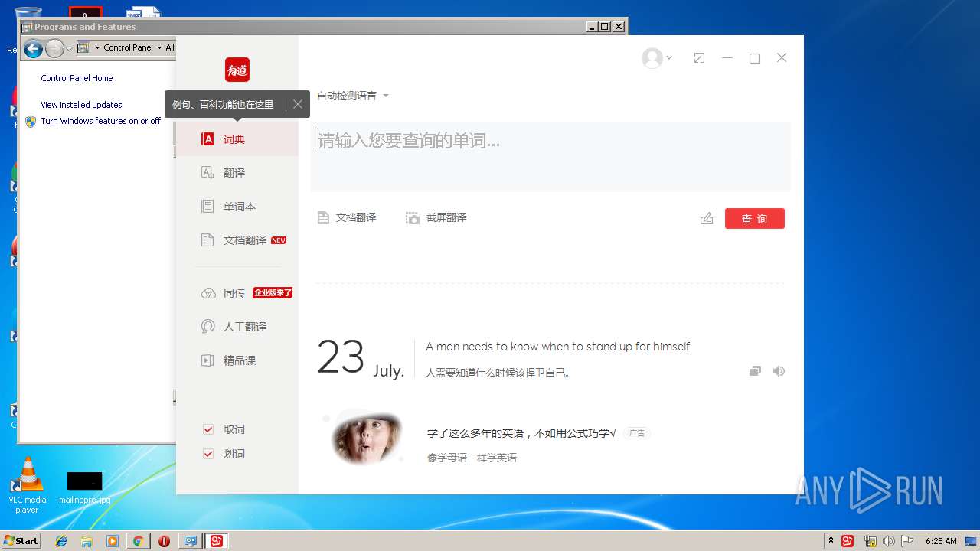This screenshot has width=980, height=551.
Task: Click the 精品课 play icon
Action: click(207, 360)
